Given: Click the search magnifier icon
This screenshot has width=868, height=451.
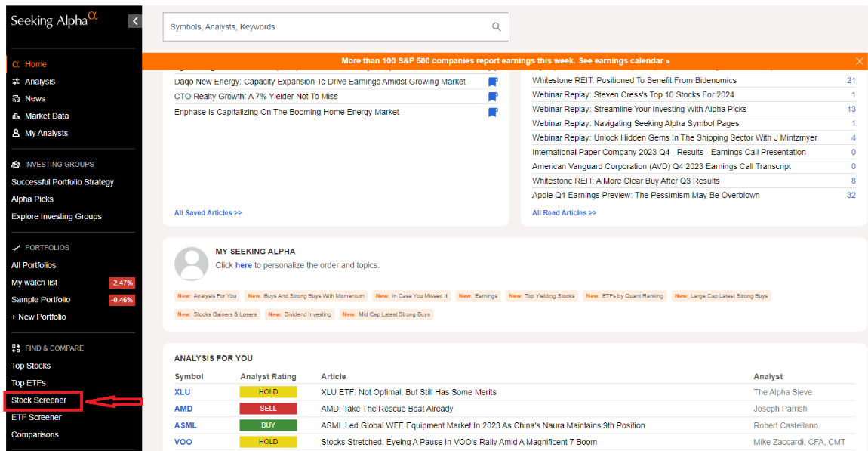Looking at the screenshot, I should [497, 26].
